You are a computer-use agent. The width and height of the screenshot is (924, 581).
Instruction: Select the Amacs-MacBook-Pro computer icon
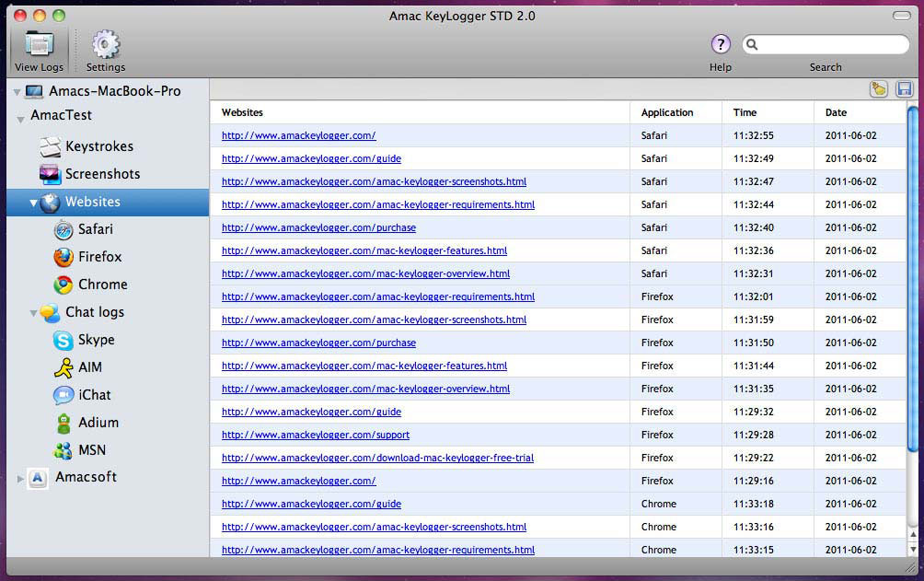point(34,91)
